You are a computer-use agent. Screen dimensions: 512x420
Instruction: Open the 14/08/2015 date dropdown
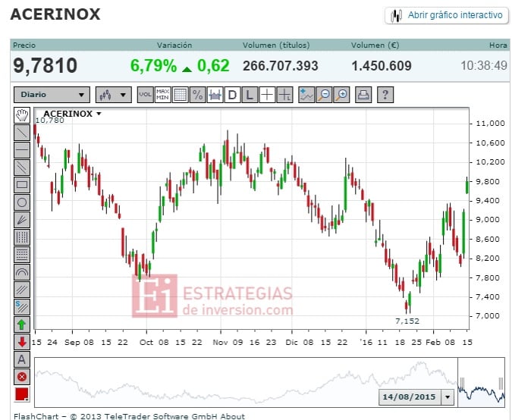pos(448,397)
